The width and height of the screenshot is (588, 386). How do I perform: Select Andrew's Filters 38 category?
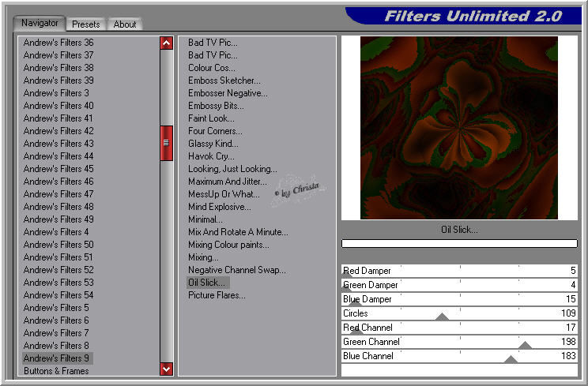pos(58,68)
